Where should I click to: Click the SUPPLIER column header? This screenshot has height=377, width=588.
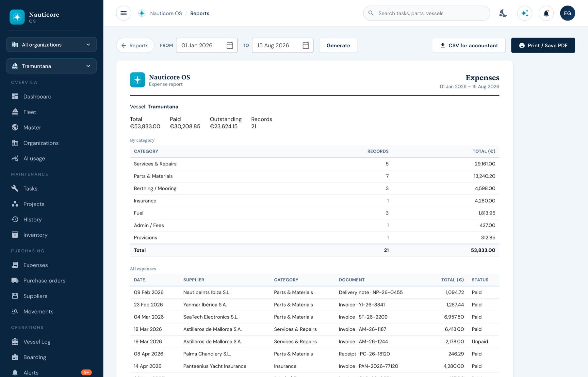tap(194, 280)
